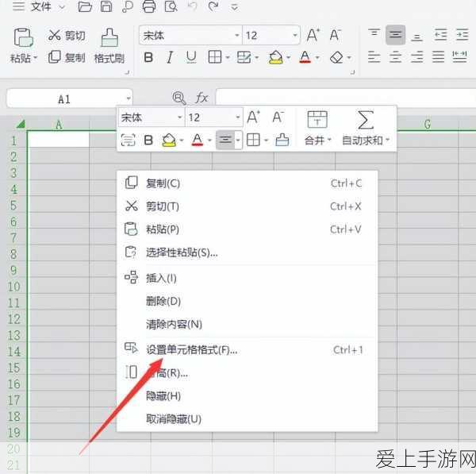Toggle ribbon vertical middle alignment
Screen dimensions: 476x474
click(396, 35)
